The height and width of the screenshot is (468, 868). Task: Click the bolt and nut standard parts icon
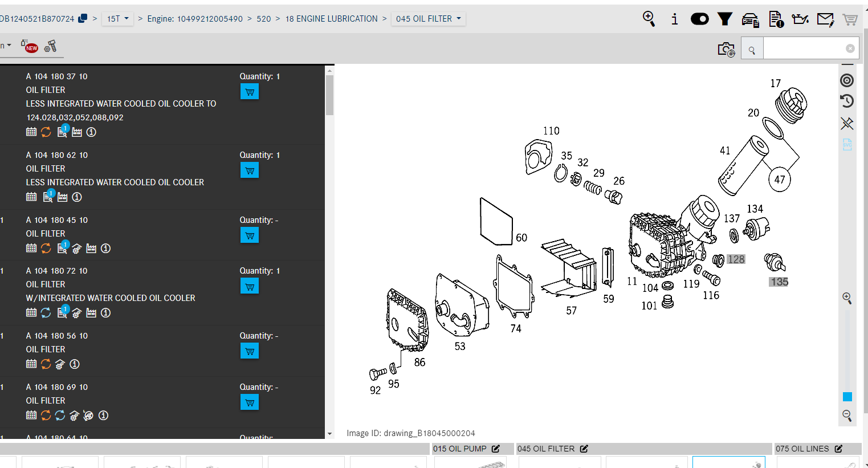pos(51,46)
